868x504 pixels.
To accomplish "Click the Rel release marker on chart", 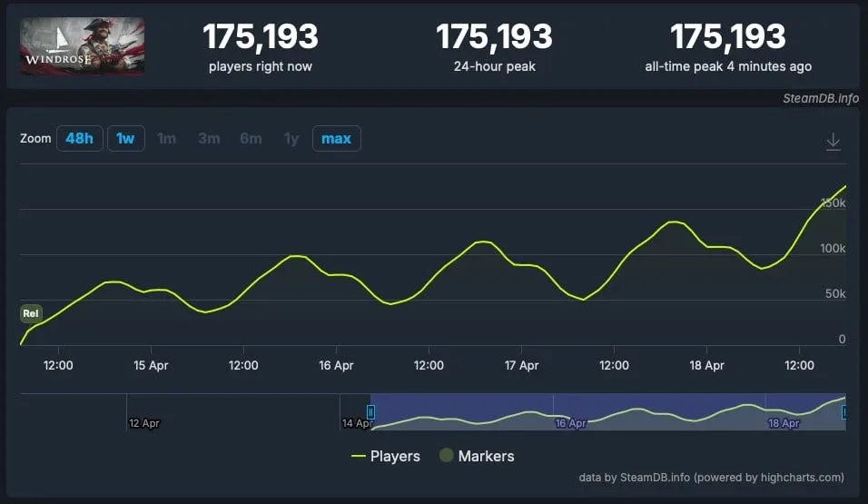I will click(31, 314).
